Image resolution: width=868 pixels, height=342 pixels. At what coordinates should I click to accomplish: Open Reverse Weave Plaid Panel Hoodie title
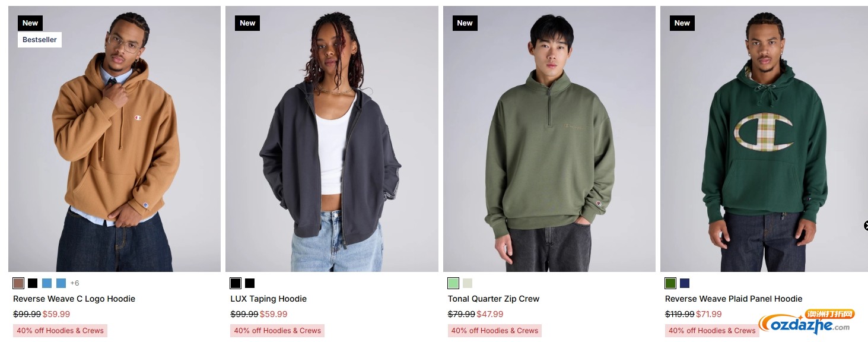[733, 299]
